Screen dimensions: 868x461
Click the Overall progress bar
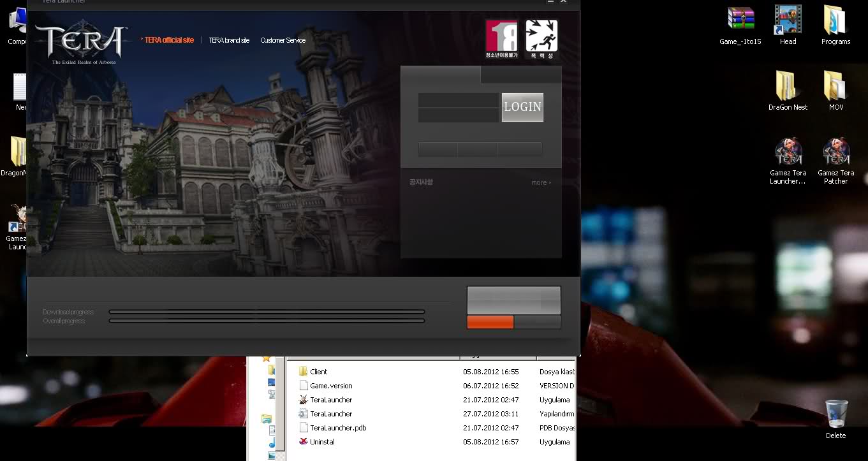point(267,321)
